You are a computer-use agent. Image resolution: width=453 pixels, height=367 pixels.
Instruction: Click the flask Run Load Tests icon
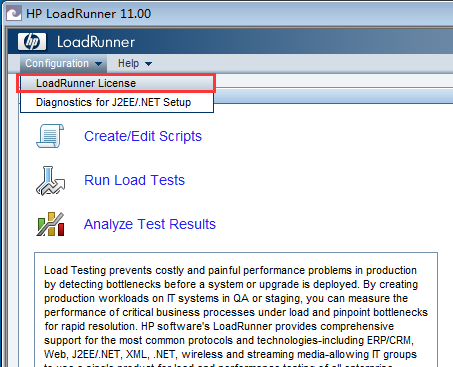(50, 181)
